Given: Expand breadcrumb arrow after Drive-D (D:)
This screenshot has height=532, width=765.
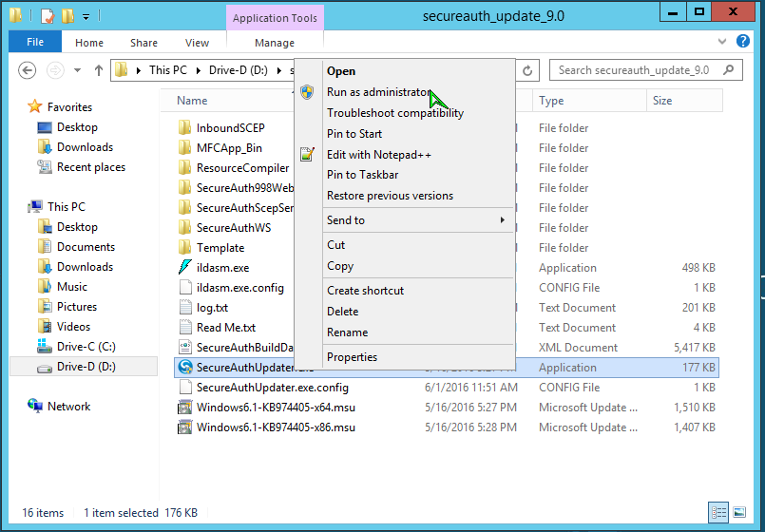Looking at the screenshot, I should (x=279, y=70).
